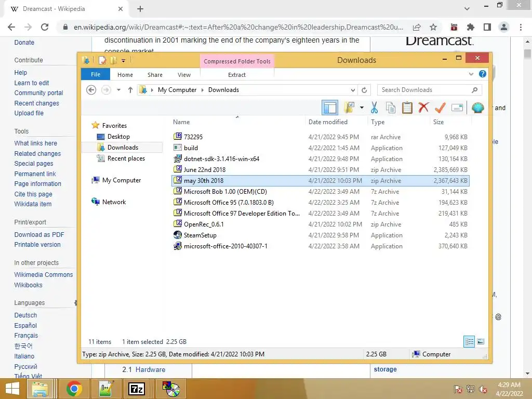Open Notepad++ from the taskbar
Screen dimensions: 532x399
pyautogui.click(x=106, y=389)
